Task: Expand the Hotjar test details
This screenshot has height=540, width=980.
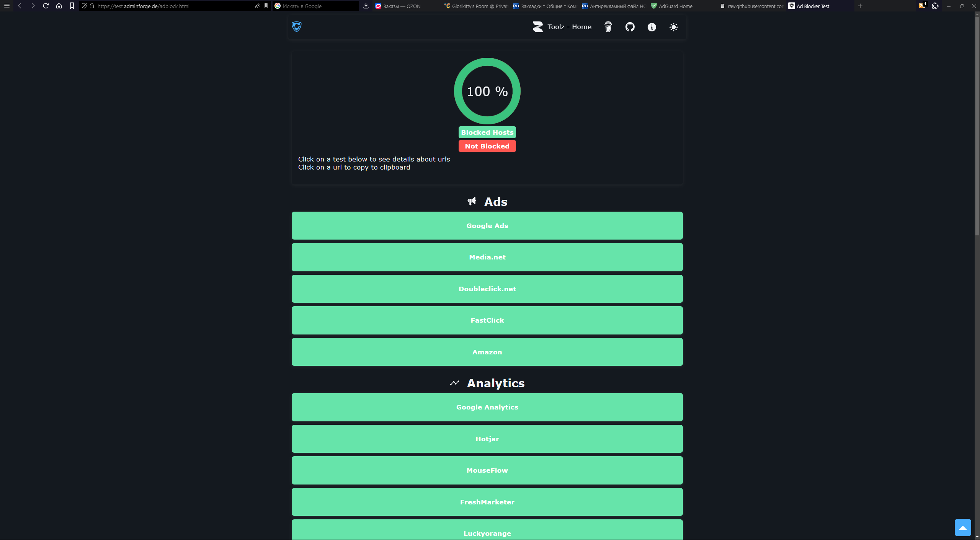Action: (x=487, y=439)
